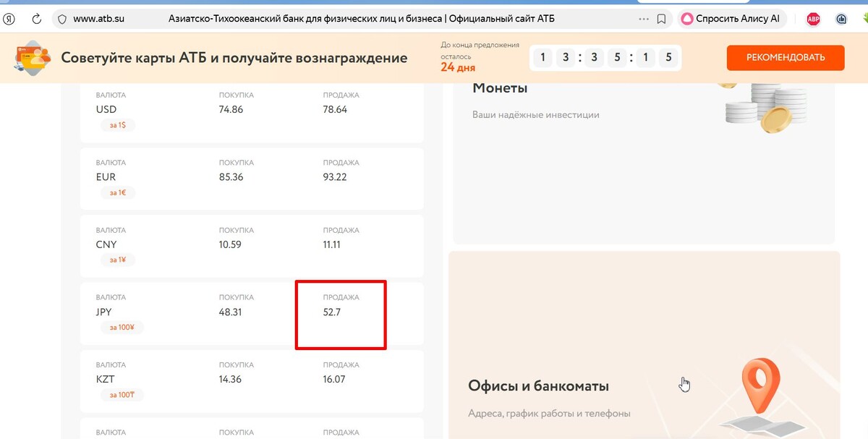This screenshot has height=439, width=868.
Task: Click the за 1€ badge
Action: coord(118,193)
